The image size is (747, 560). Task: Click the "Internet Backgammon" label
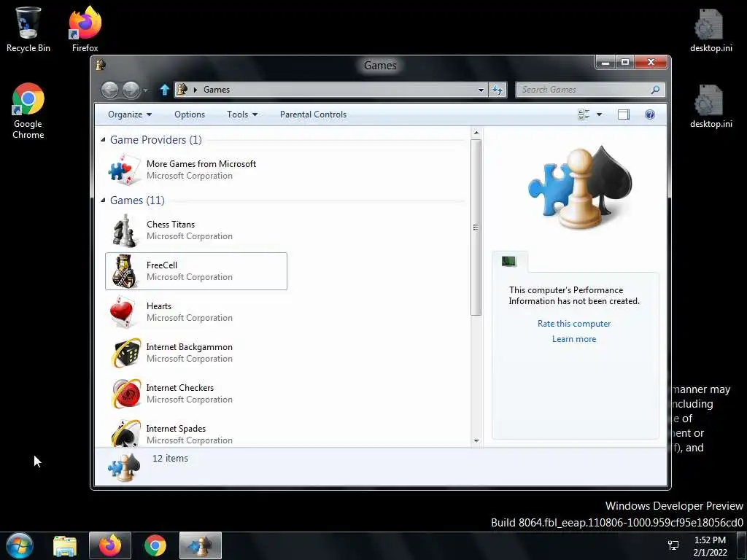(x=189, y=346)
